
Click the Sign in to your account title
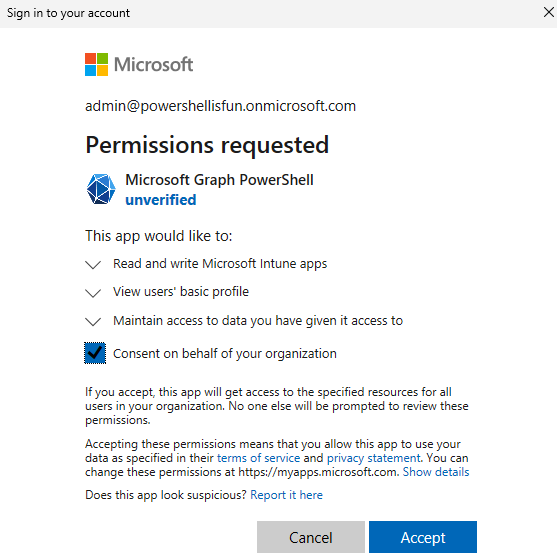click(x=68, y=13)
